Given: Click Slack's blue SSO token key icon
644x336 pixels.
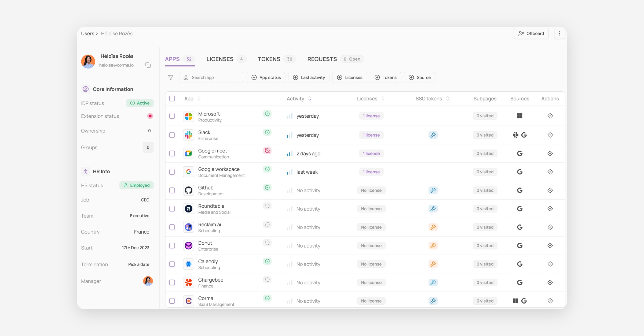Looking at the screenshot, I should (x=433, y=135).
